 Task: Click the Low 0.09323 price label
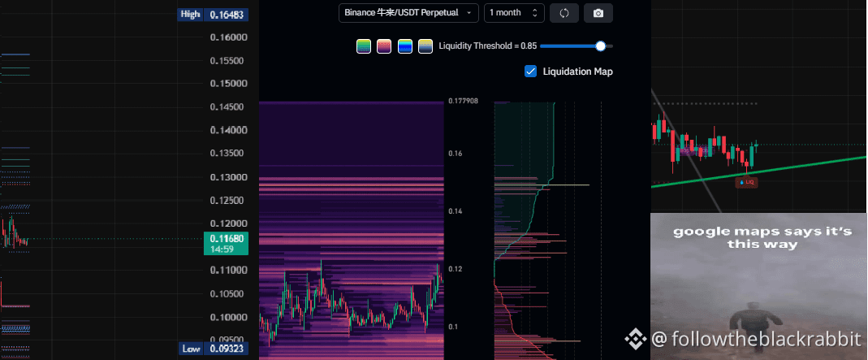point(213,349)
